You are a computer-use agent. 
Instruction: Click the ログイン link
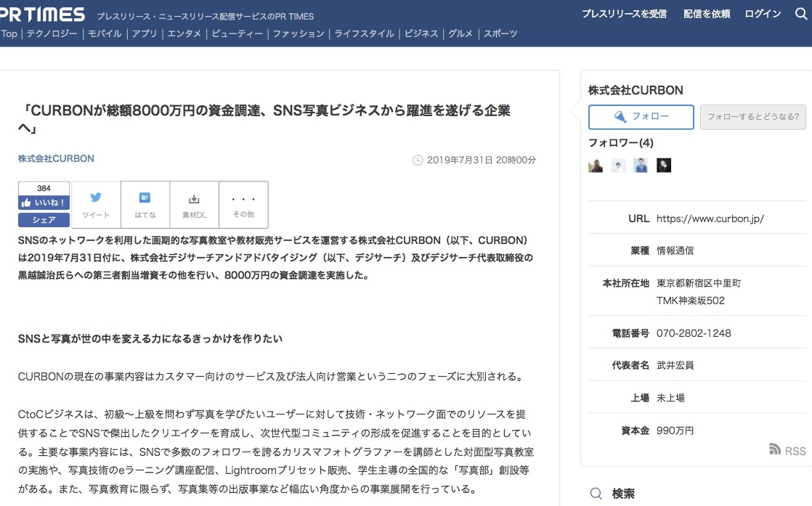tap(763, 14)
